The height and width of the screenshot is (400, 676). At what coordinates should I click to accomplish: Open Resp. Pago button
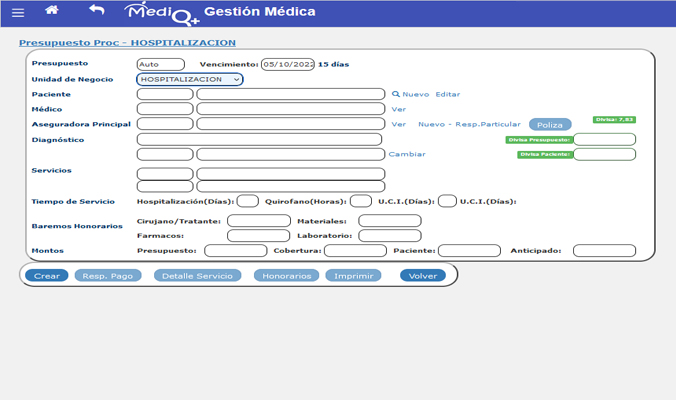click(x=107, y=275)
